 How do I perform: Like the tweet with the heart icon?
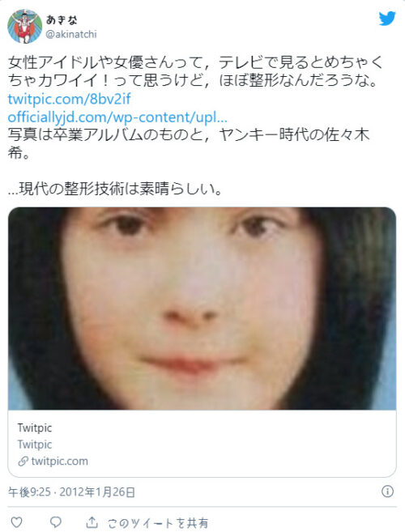(x=17, y=521)
